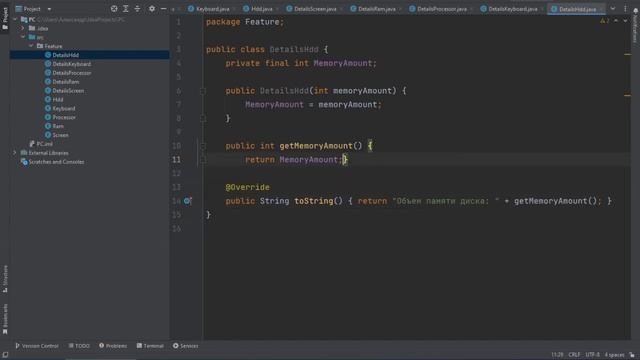Open Notifications tool window on right stripe

(635, 25)
